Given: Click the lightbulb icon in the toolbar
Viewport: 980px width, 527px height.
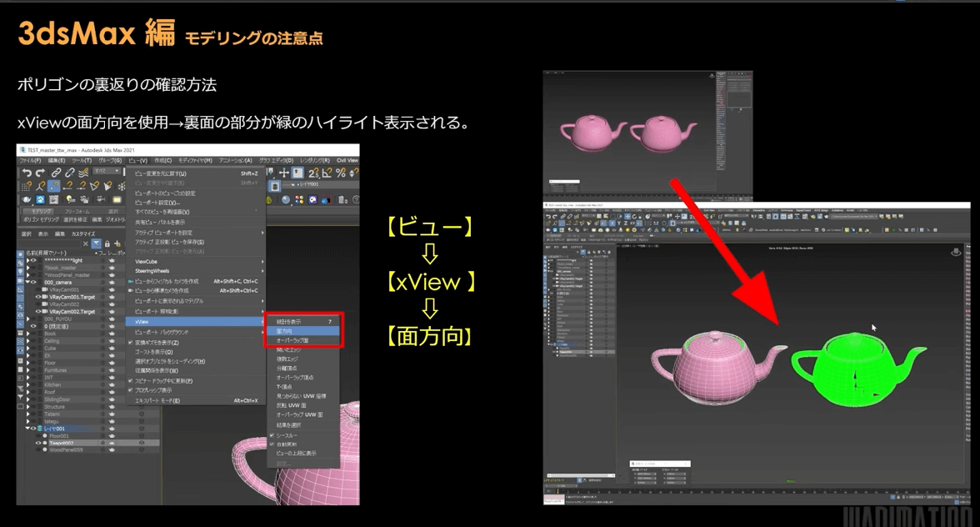Looking at the screenshot, I should [x=71, y=199].
